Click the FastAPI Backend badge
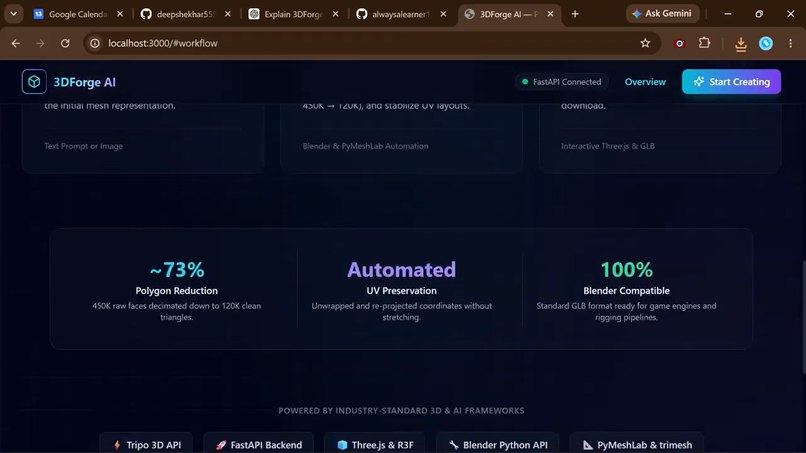Screen dimensions: 806x453 tap(258, 444)
